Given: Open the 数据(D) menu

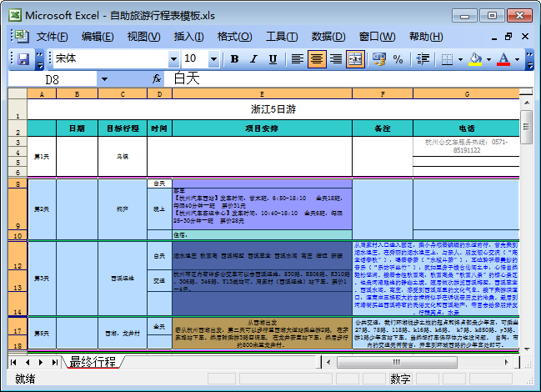Looking at the screenshot, I should [x=328, y=37].
